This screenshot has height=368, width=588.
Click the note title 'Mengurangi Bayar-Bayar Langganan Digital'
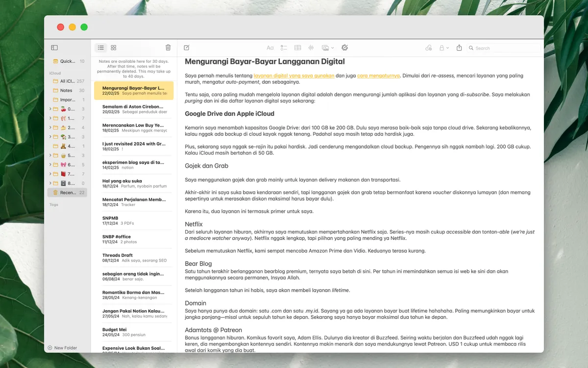click(x=265, y=62)
